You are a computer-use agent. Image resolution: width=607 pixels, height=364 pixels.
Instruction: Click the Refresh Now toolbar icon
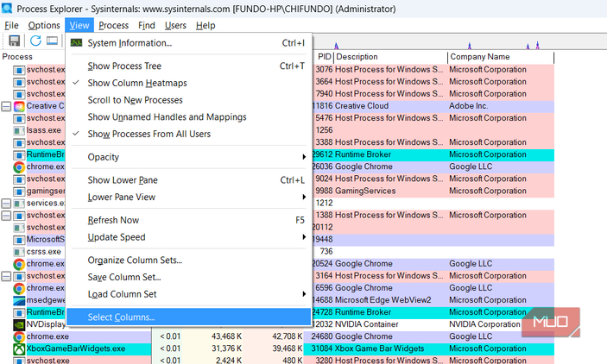point(35,41)
